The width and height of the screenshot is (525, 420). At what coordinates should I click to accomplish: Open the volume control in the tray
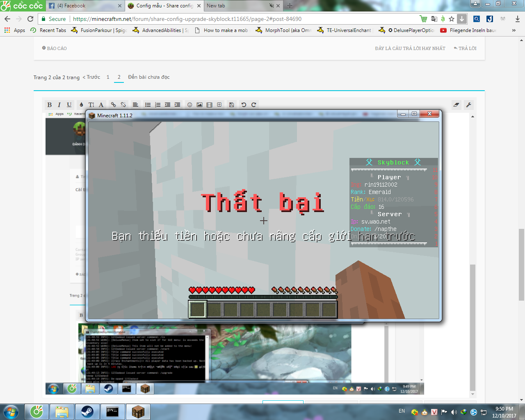pos(454,412)
